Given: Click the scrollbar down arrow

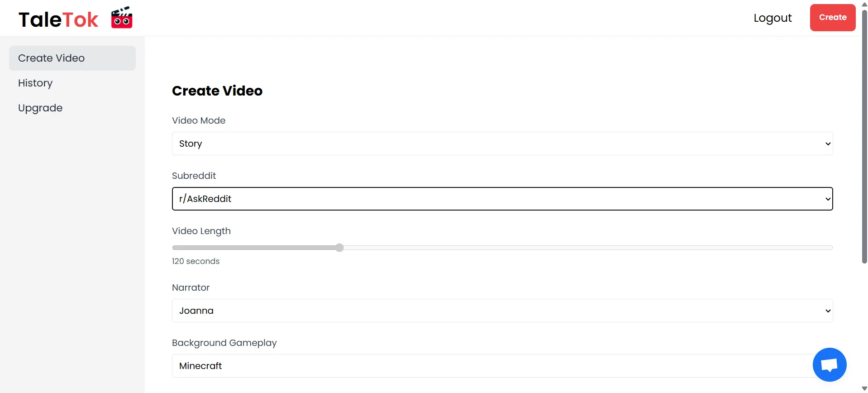Looking at the screenshot, I should [x=864, y=389].
